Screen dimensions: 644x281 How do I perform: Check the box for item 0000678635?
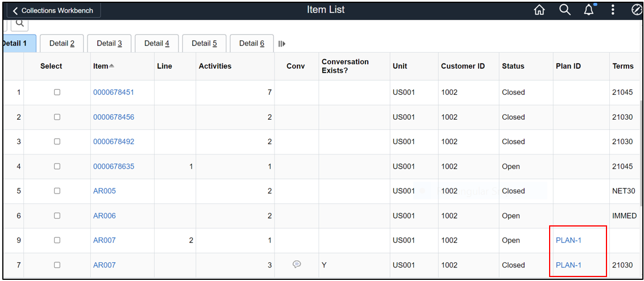point(57,166)
